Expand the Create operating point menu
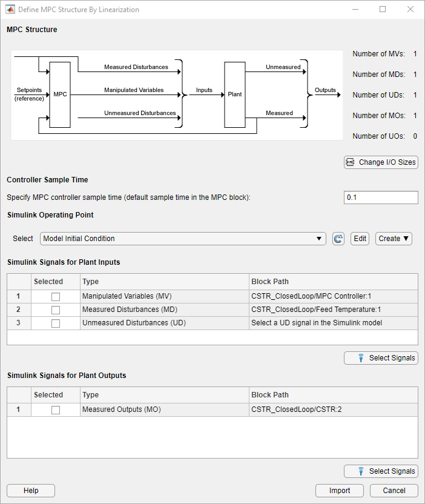 pyautogui.click(x=394, y=239)
